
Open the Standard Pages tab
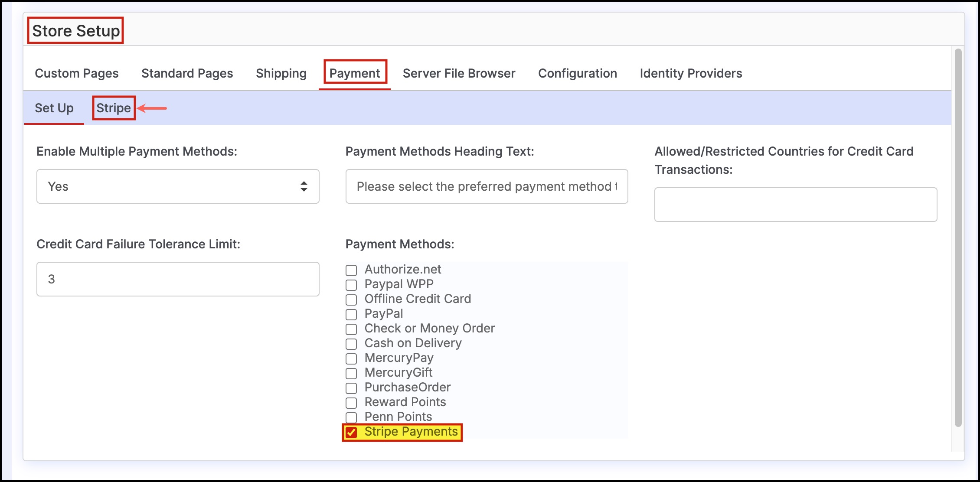pyautogui.click(x=187, y=73)
